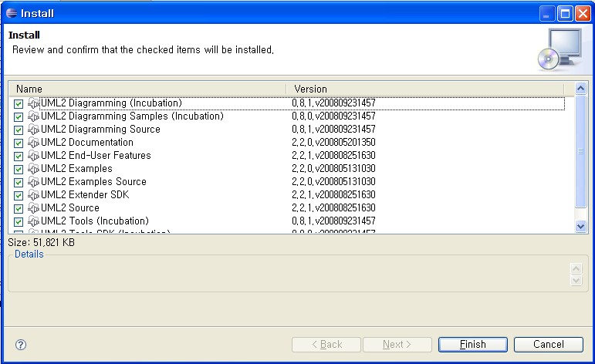
Task: Click feature icon beside UML2 Source
Action: 33,208
